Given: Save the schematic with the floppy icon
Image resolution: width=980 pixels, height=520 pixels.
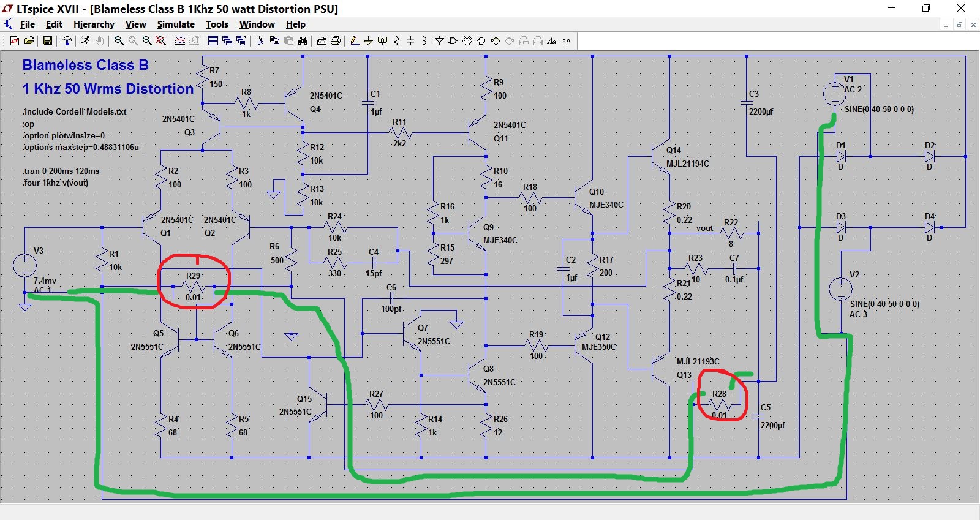Looking at the screenshot, I should [x=47, y=41].
